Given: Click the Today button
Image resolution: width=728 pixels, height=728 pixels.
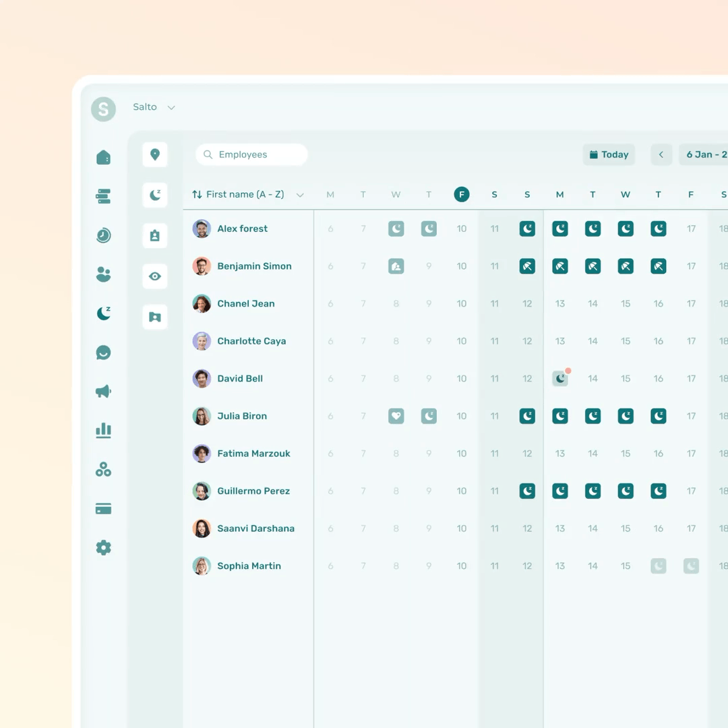Looking at the screenshot, I should [x=609, y=154].
